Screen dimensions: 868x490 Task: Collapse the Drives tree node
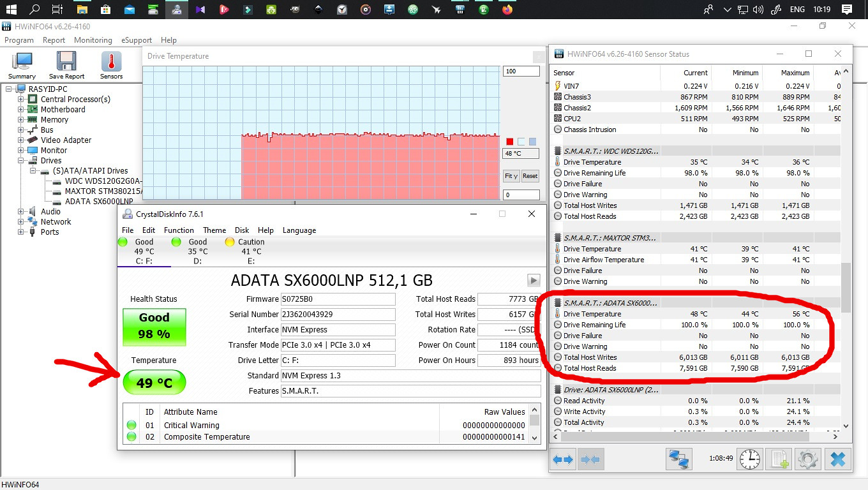click(21, 161)
